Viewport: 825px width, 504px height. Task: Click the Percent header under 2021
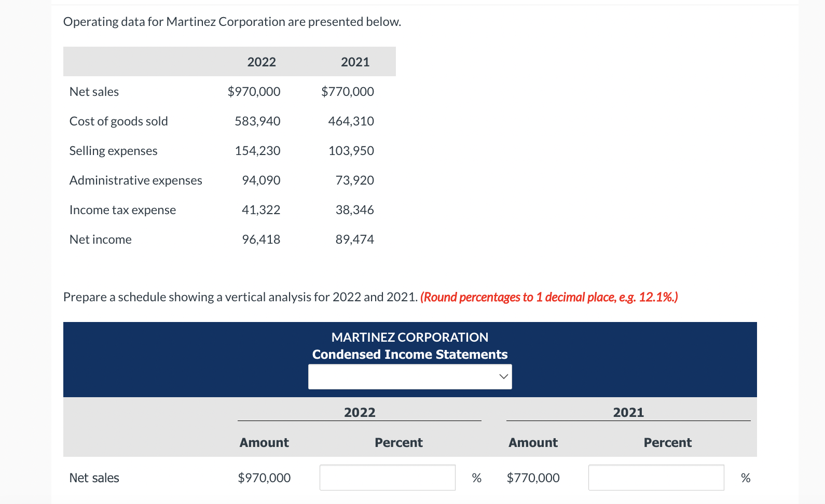coord(667,442)
